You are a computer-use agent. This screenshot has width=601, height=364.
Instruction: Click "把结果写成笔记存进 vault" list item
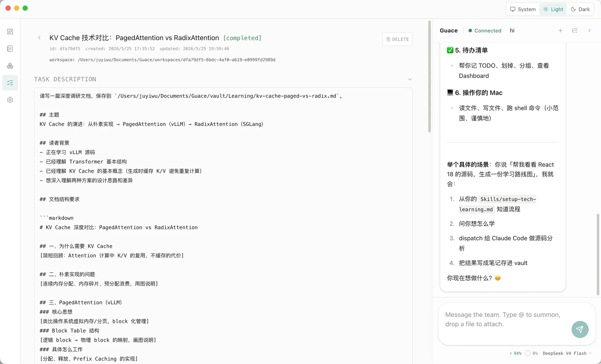(x=493, y=263)
